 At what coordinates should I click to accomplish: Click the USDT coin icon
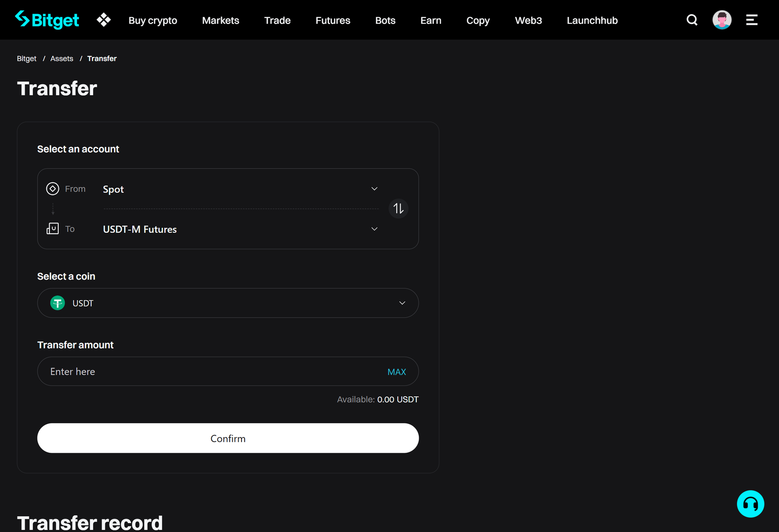click(x=57, y=303)
